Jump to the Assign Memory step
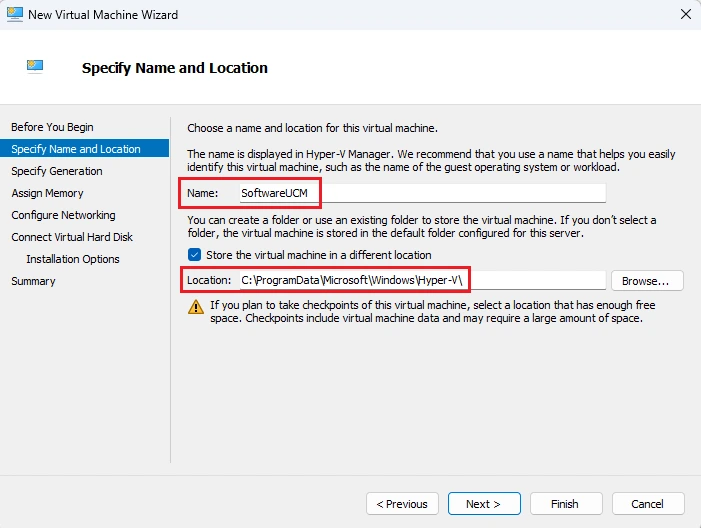Image resolution: width=701 pixels, height=528 pixels. 47,193
